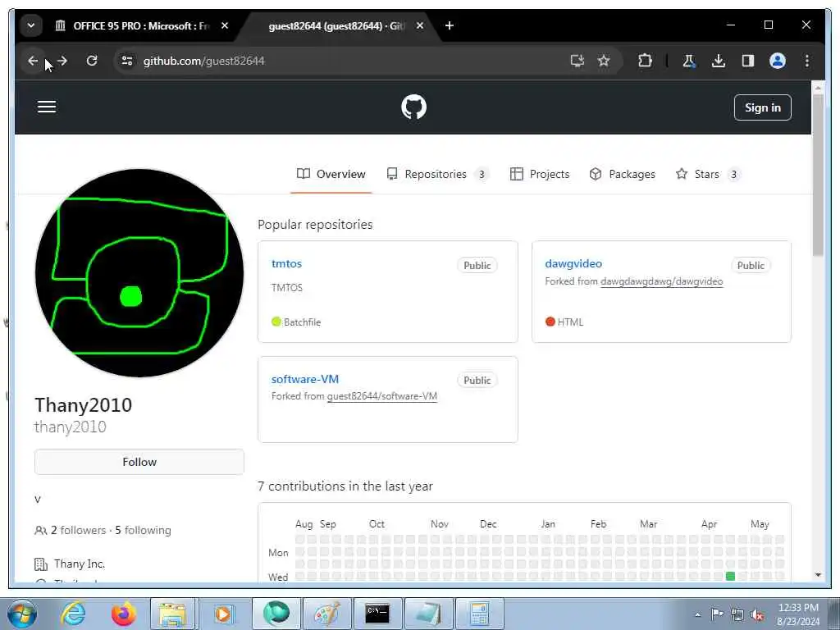840x630 pixels.
Task: Click the Sign in button
Action: (762, 107)
